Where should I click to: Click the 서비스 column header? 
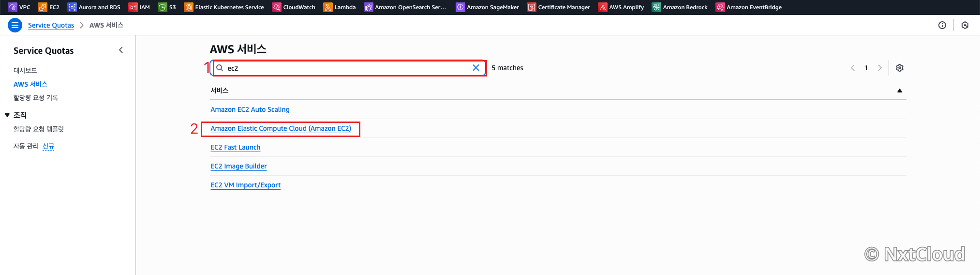click(x=220, y=91)
